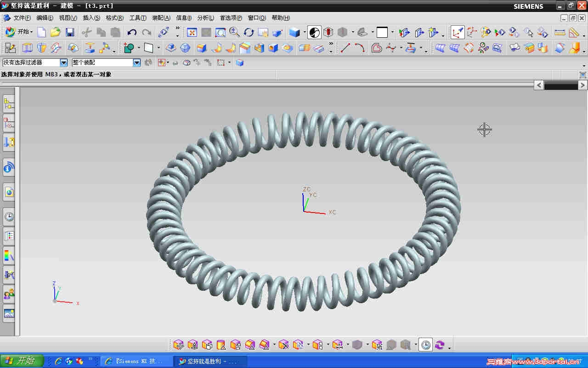This screenshot has width=588, height=368.
Task: Select the Zoom in/out magnifier tool
Action: tap(235, 32)
